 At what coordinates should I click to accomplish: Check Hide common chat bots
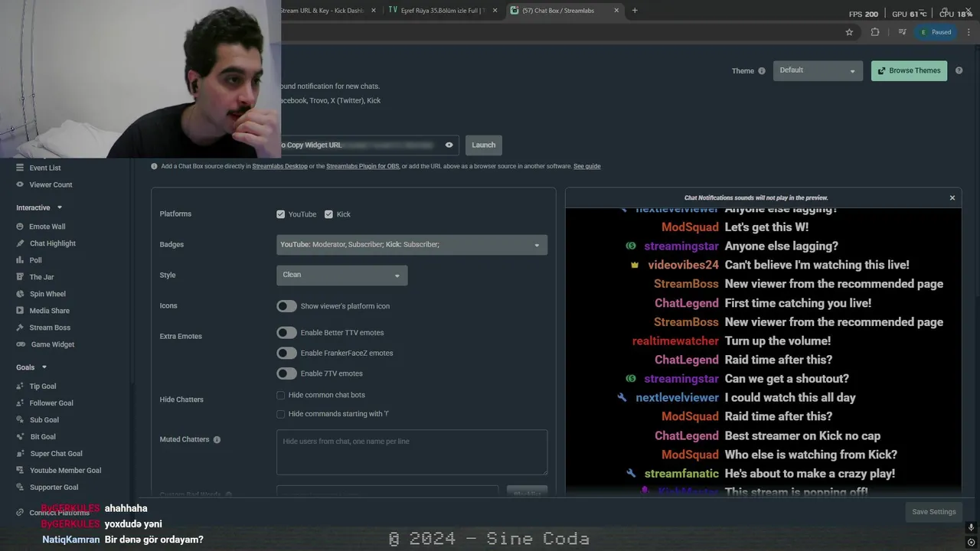pos(281,395)
